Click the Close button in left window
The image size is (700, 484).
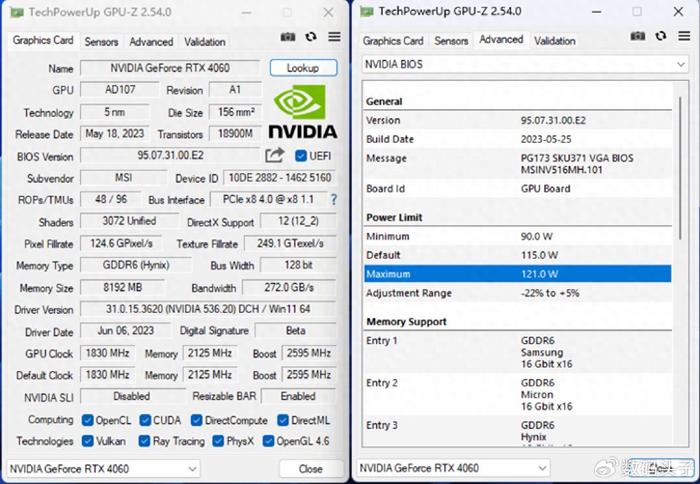(311, 468)
